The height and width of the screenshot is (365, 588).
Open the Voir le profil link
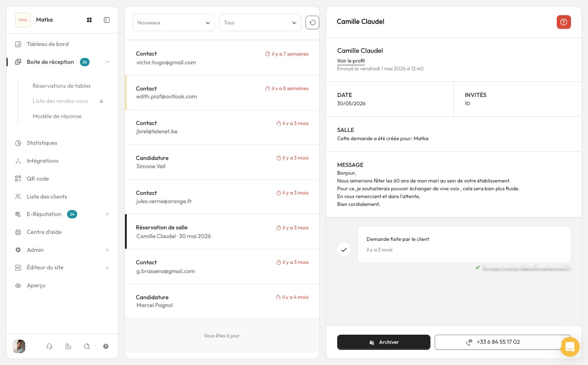click(351, 61)
